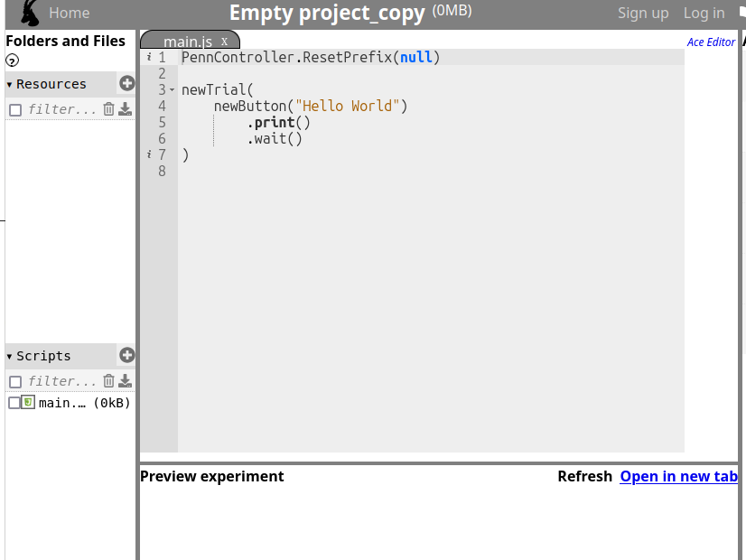Fold the newTrial block at line 3
746x560 pixels.
(x=172, y=89)
